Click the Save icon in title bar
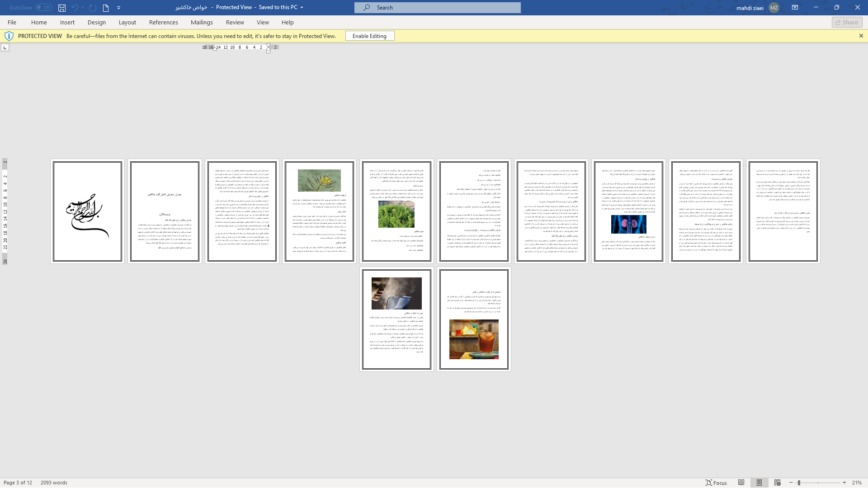 [x=62, y=8]
